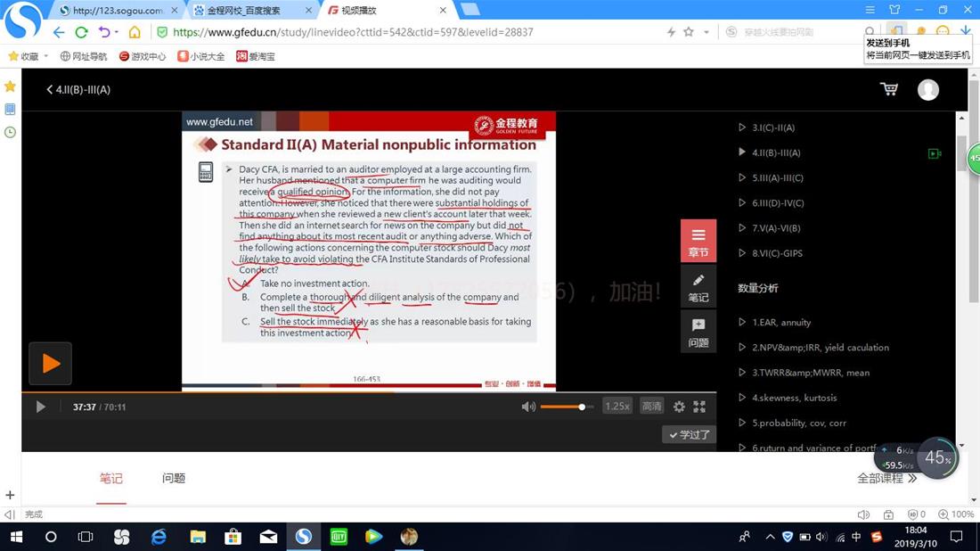Switch to the 笔记 tab below the video
Screen dimensions: 980x551
coord(111,479)
